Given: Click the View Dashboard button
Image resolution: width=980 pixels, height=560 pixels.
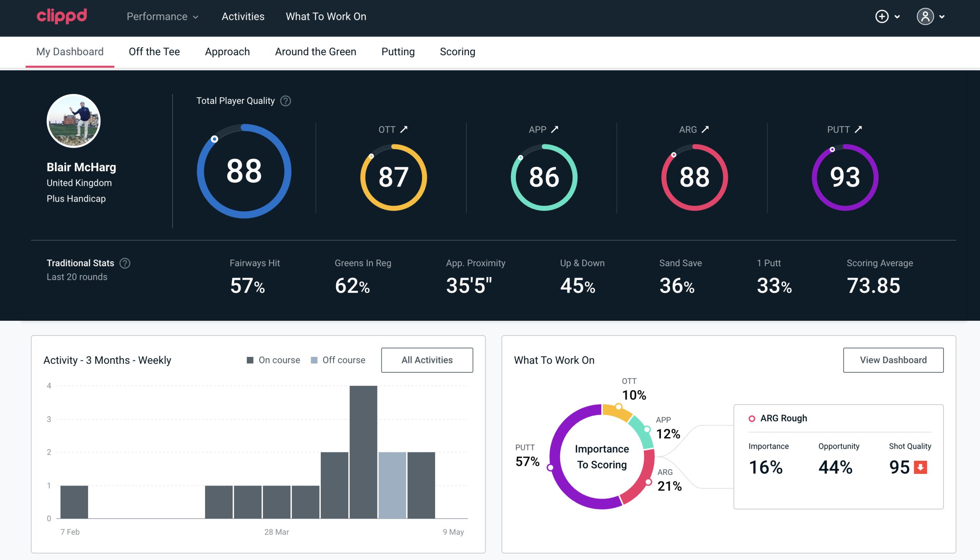Looking at the screenshot, I should tap(893, 360).
